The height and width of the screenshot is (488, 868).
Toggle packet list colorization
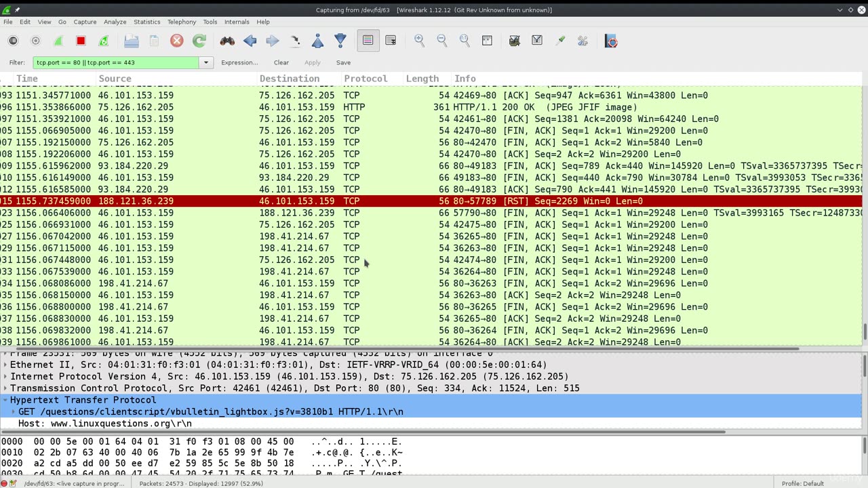[x=368, y=41]
